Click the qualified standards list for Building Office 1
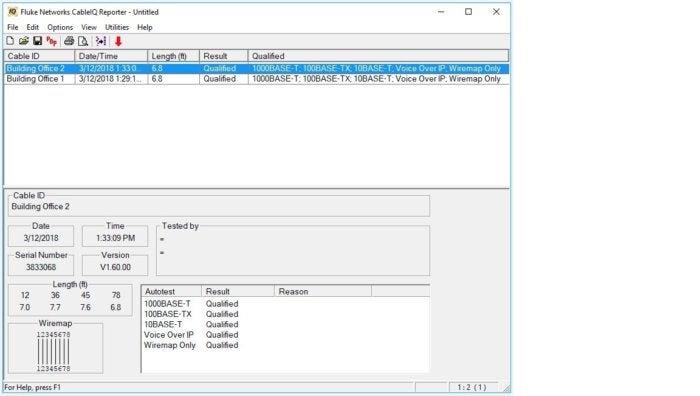This screenshot has height=396, width=700. (376, 79)
